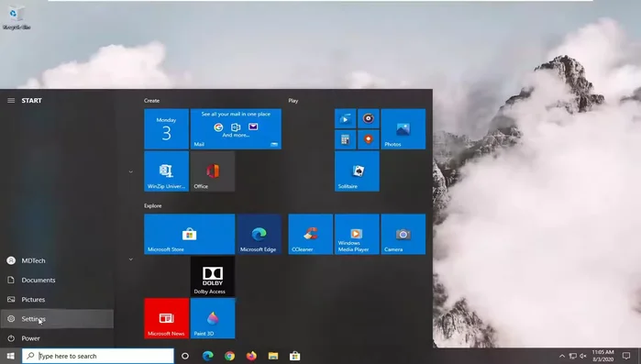Click the Windows Start button in taskbar
641x364 pixels.
tap(11, 356)
